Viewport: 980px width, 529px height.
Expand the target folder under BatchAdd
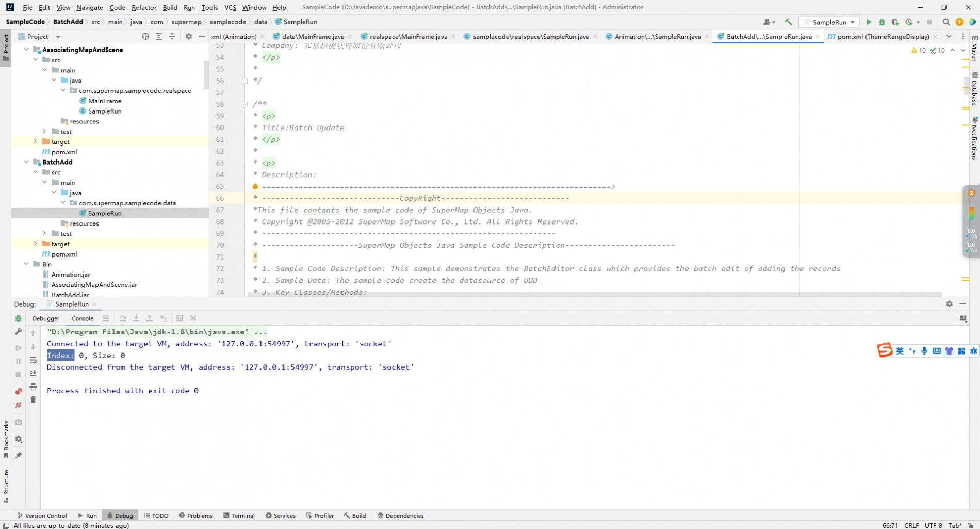click(x=35, y=244)
